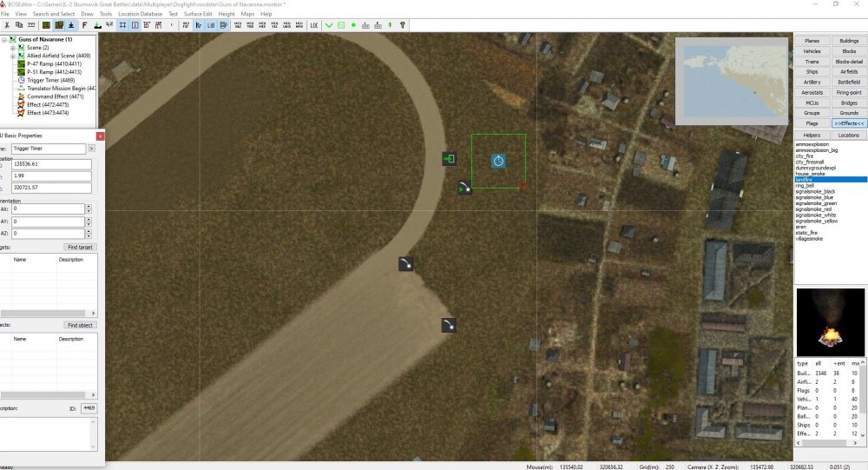Open the Tools menu

point(106,14)
